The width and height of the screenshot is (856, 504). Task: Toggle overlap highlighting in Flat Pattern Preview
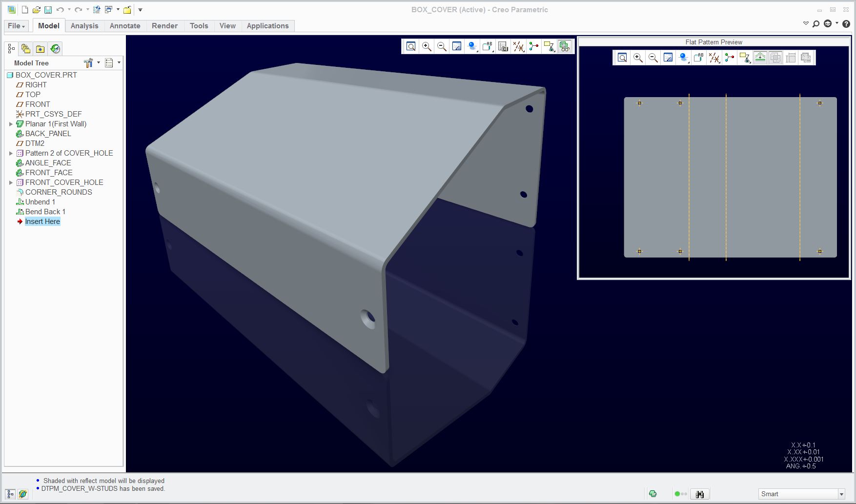pyautogui.click(x=775, y=58)
